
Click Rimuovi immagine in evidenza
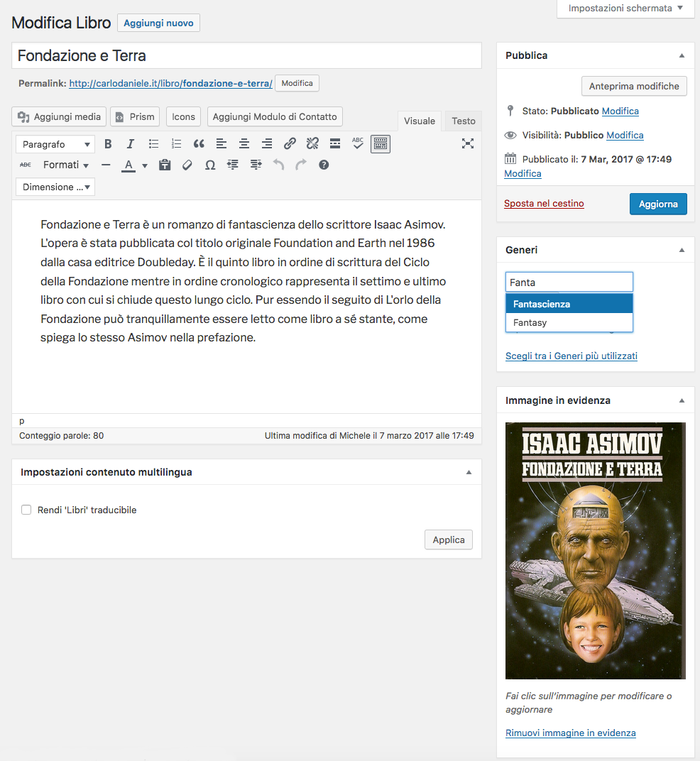pyautogui.click(x=570, y=733)
